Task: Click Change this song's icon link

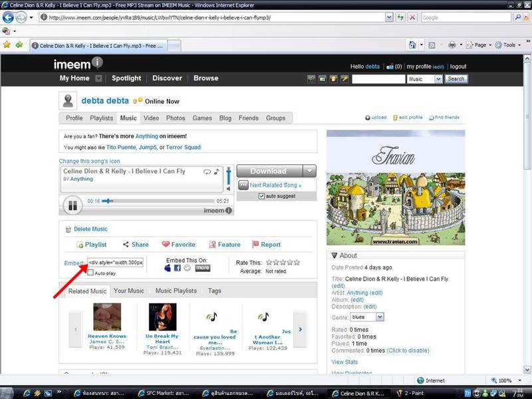Action: (x=89, y=161)
